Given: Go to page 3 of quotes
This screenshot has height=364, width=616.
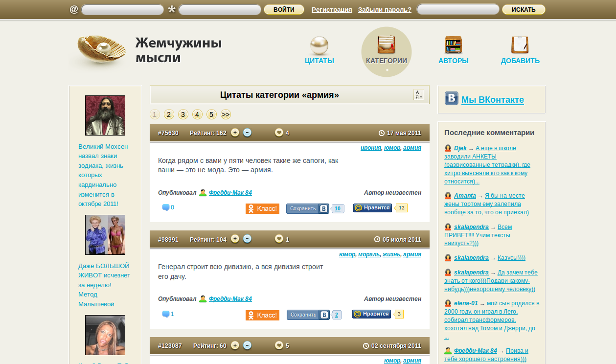Looking at the screenshot, I should [183, 114].
